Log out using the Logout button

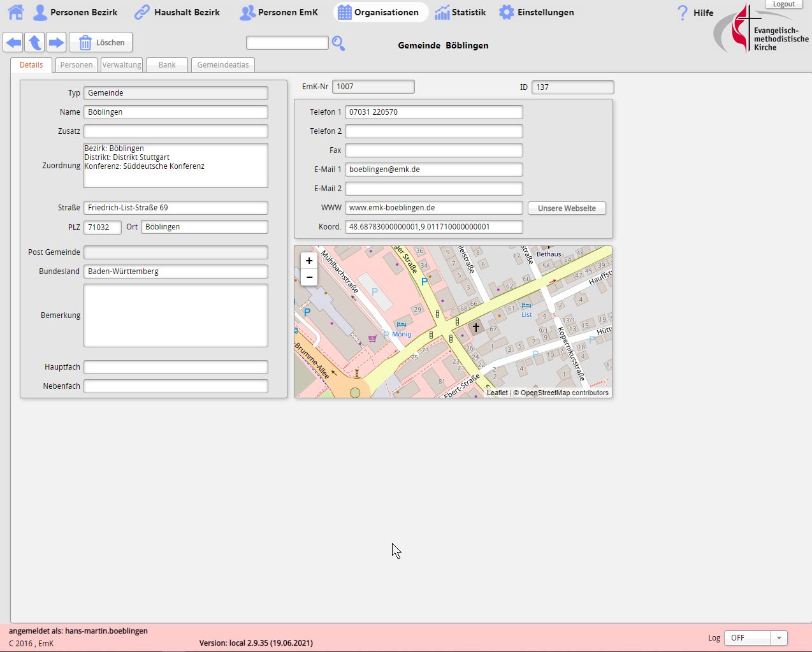[x=783, y=4]
